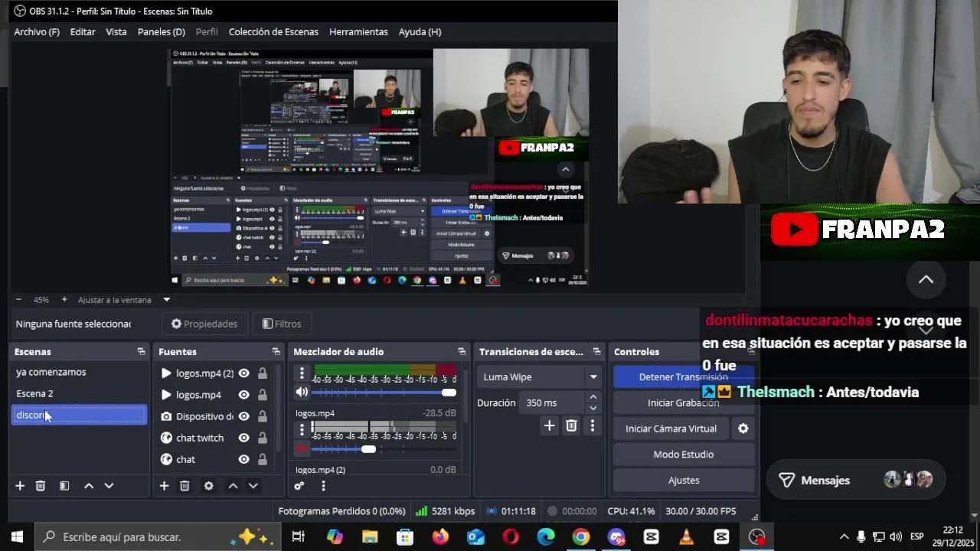The image size is (980, 551).
Task: Open scene filters icon in Escenas toolbar
Action: [x=64, y=486]
